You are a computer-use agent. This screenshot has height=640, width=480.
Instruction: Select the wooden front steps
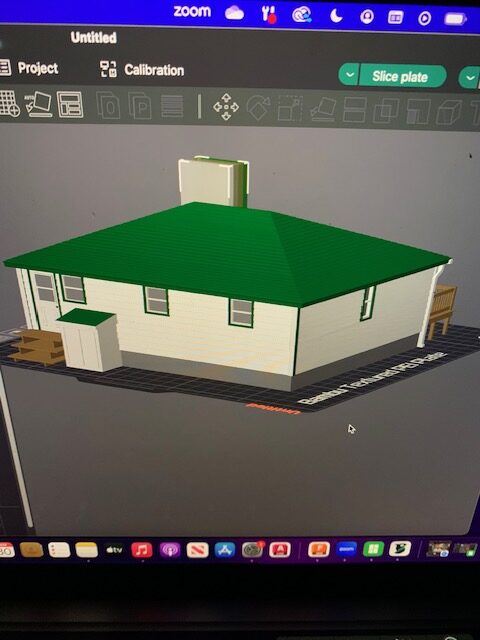[x=38, y=346]
